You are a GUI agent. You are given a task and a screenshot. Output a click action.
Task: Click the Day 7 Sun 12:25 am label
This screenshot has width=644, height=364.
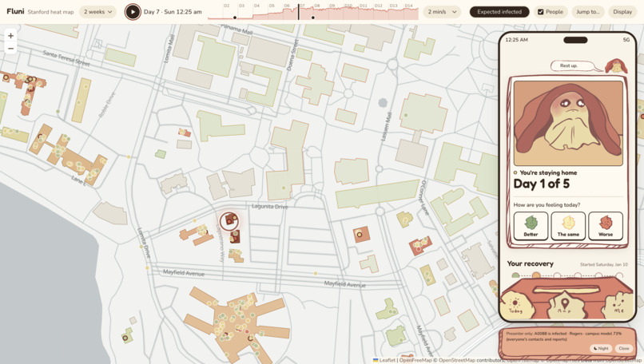[x=173, y=12]
